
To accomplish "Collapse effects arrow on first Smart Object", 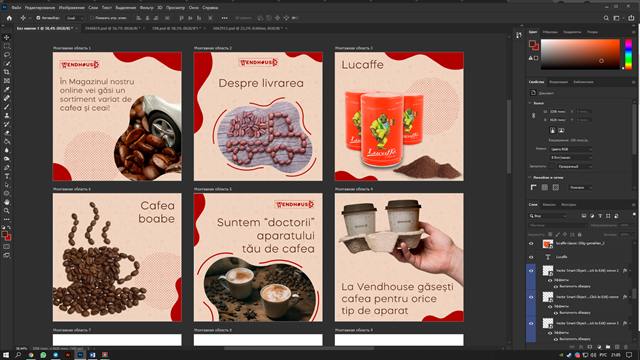I will (x=631, y=271).
